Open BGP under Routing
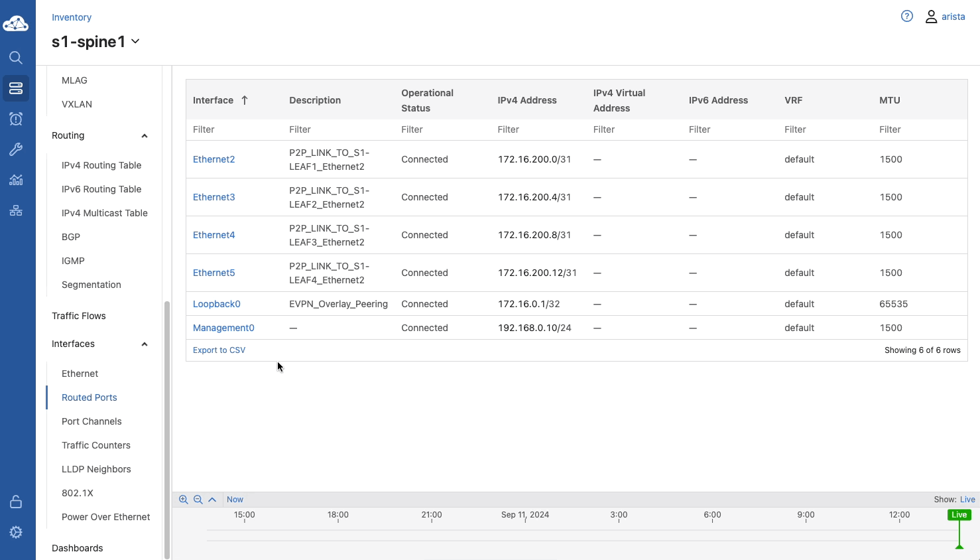This screenshot has height=560, width=980. (71, 237)
